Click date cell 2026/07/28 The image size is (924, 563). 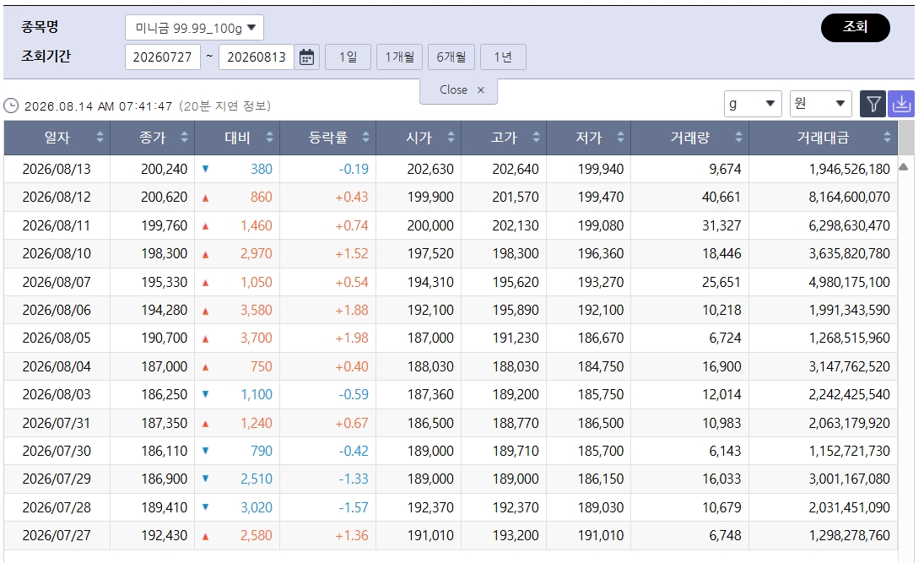(x=57, y=507)
